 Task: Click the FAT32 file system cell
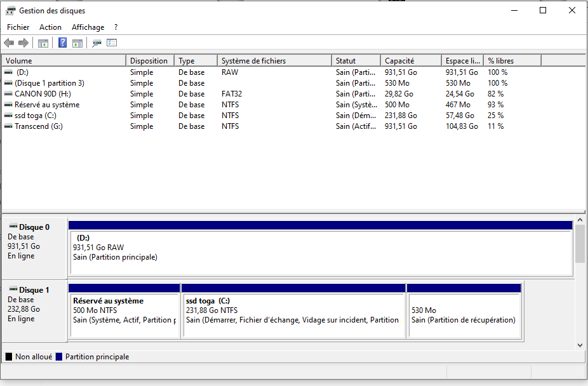[232, 94]
